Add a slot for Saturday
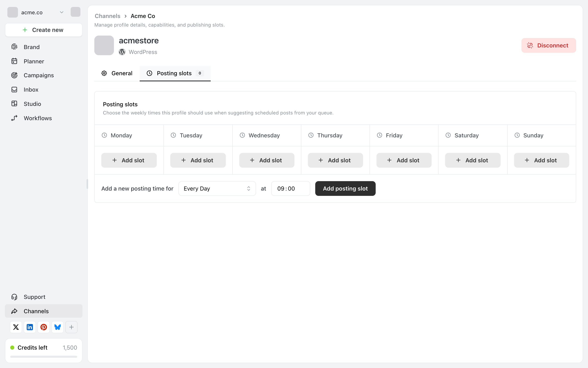The image size is (588, 368). click(473, 160)
